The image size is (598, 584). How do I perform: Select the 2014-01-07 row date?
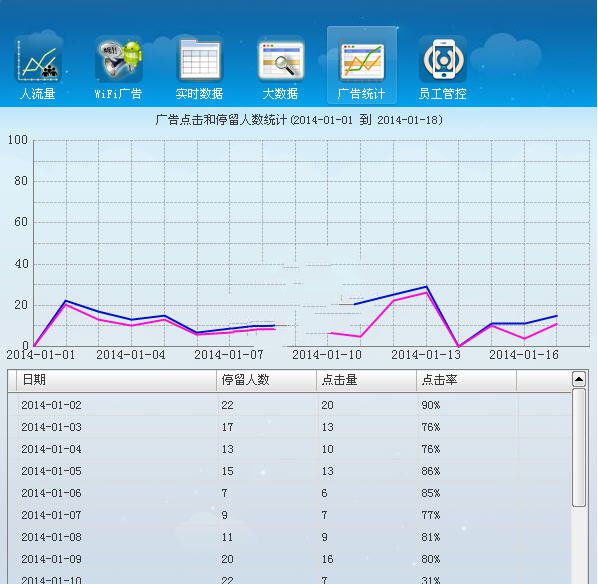click(51, 515)
